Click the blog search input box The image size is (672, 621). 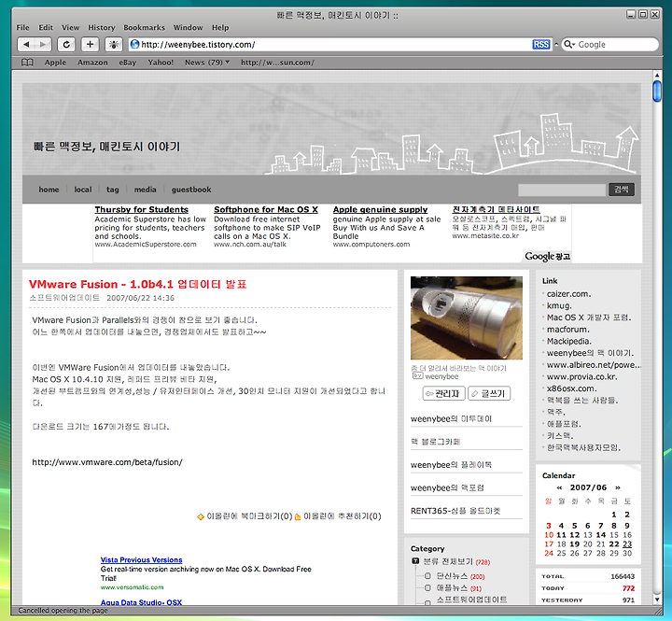pos(562,190)
